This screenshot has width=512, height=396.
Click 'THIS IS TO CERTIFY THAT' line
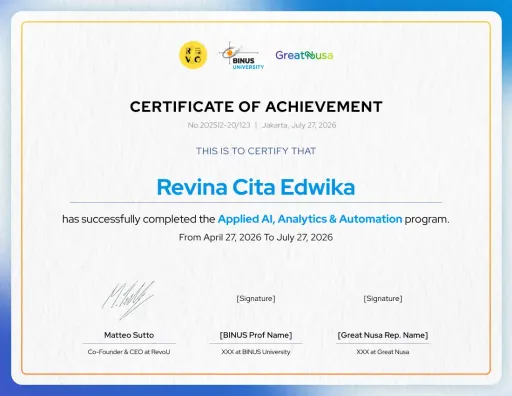[256, 151]
